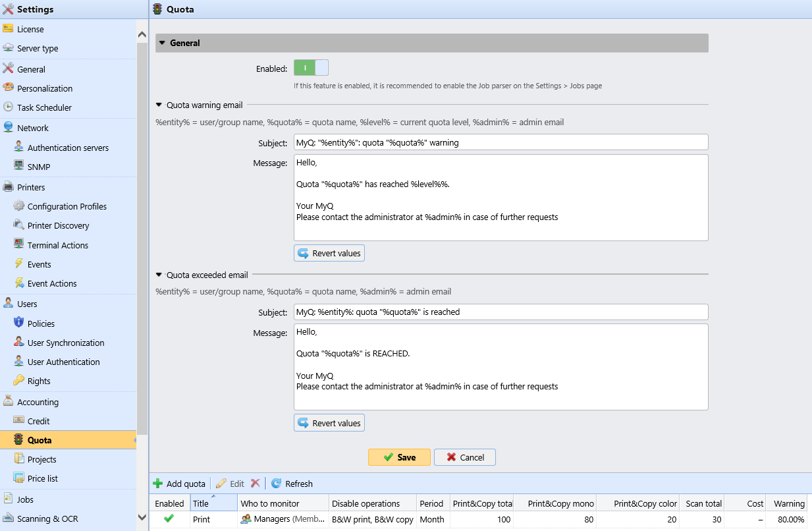This screenshot has width=812, height=531.
Task: Collapse the Quota exceeded email section
Action: 159,273
